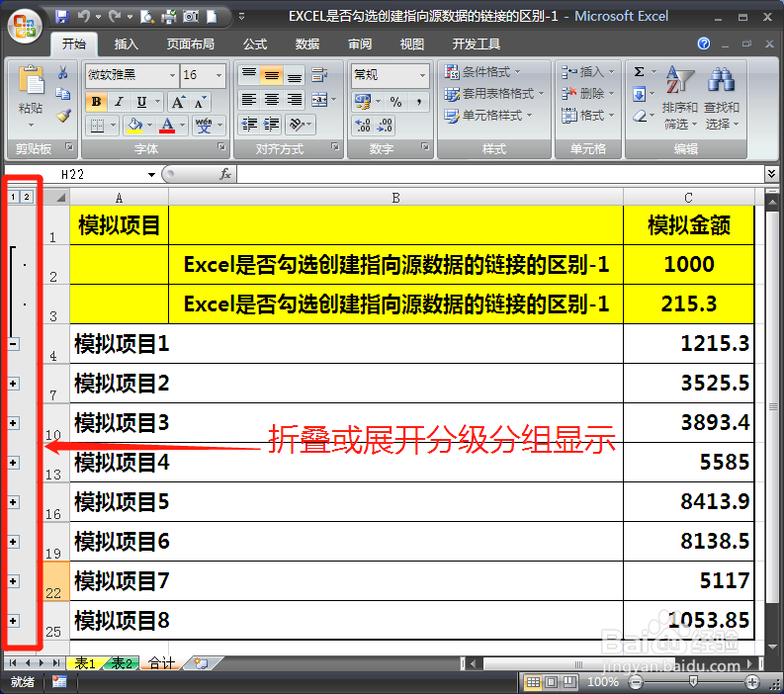
Task: Show outline level 1 rows
Action: [x=14, y=197]
